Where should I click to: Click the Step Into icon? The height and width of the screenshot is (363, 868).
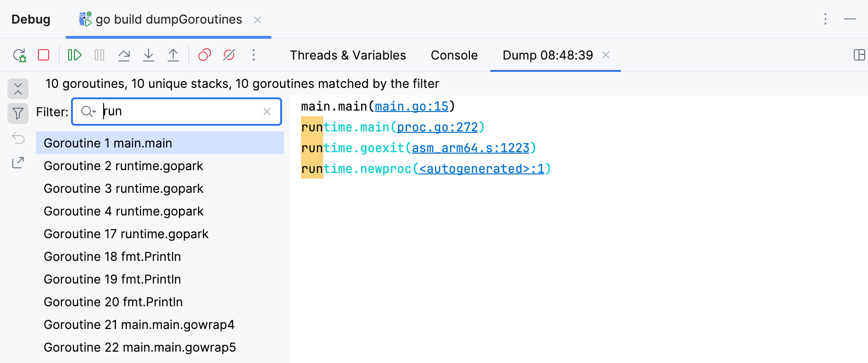point(149,55)
